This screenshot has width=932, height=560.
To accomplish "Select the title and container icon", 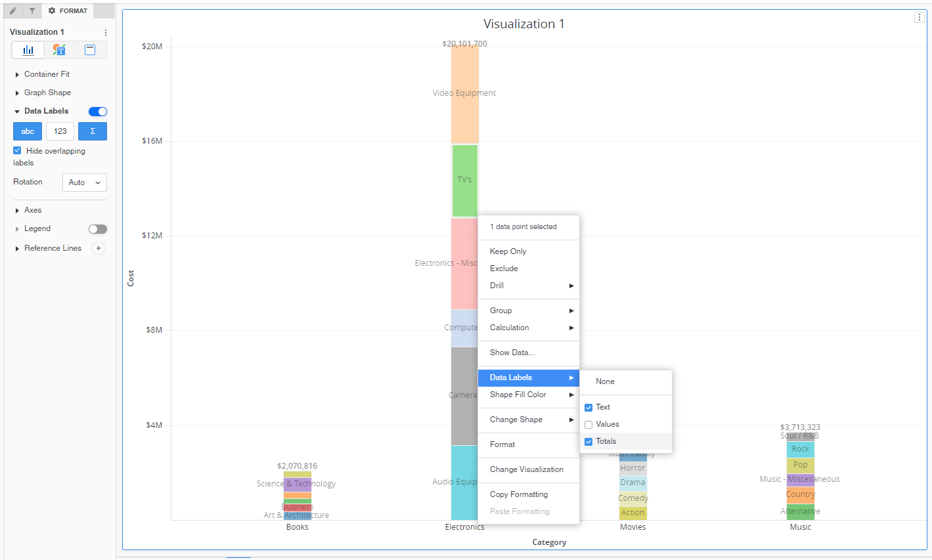I will click(x=90, y=50).
